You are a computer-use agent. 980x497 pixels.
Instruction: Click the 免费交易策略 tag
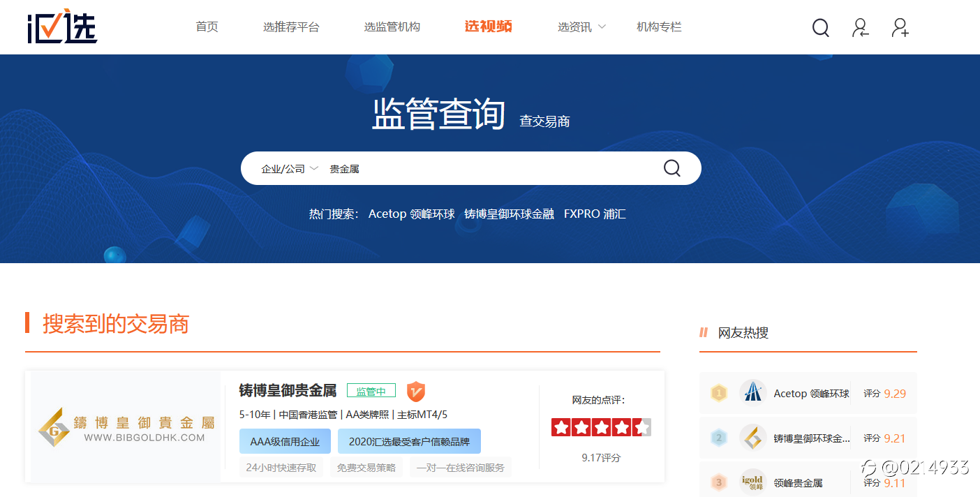[x=366, y=468]
